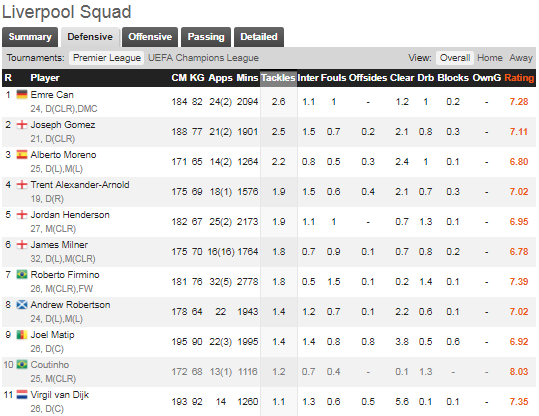539x416 pixels.
Task: Filter by UEFA Champions League tournament
Action: pyautogui.click(x=203, y=58)
